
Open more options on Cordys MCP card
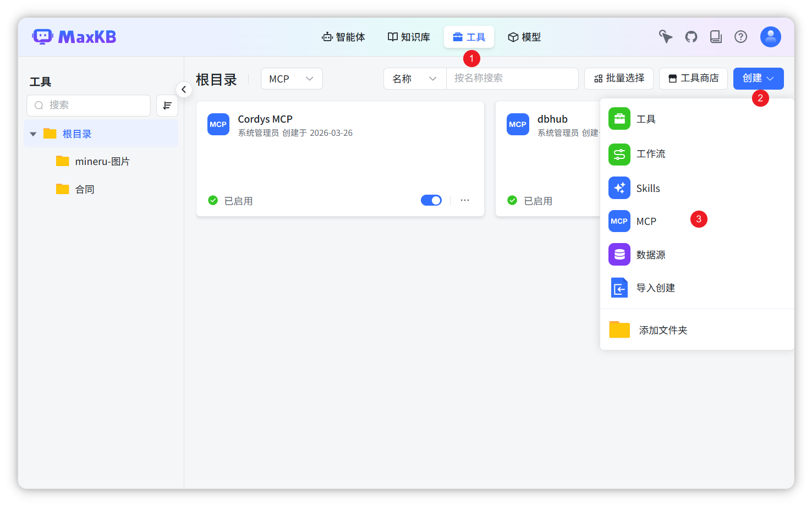(x=465, y=200)
